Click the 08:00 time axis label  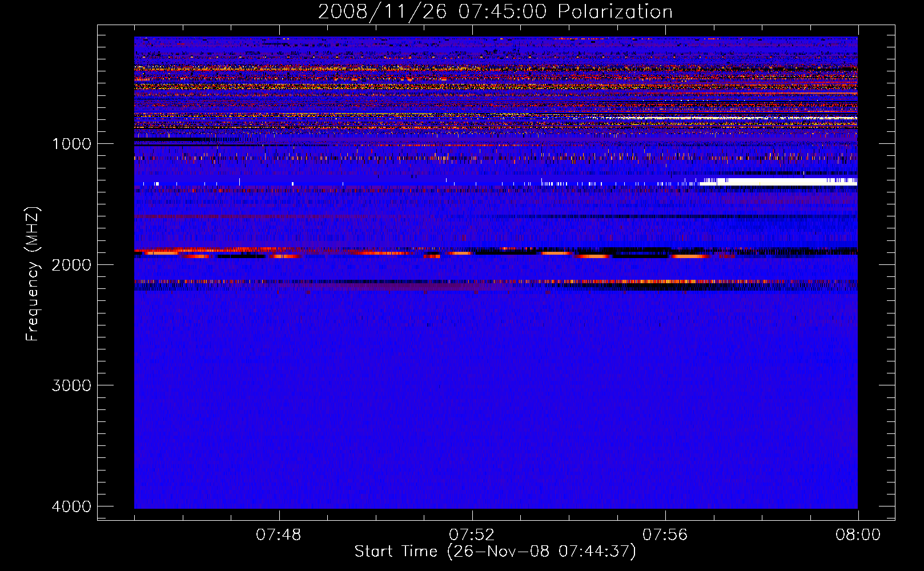click(858, 535)
